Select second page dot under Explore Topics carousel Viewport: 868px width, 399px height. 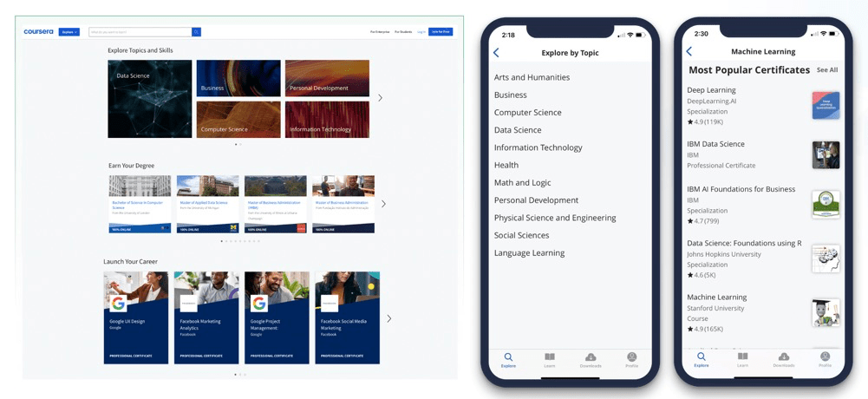pos(240,145)
